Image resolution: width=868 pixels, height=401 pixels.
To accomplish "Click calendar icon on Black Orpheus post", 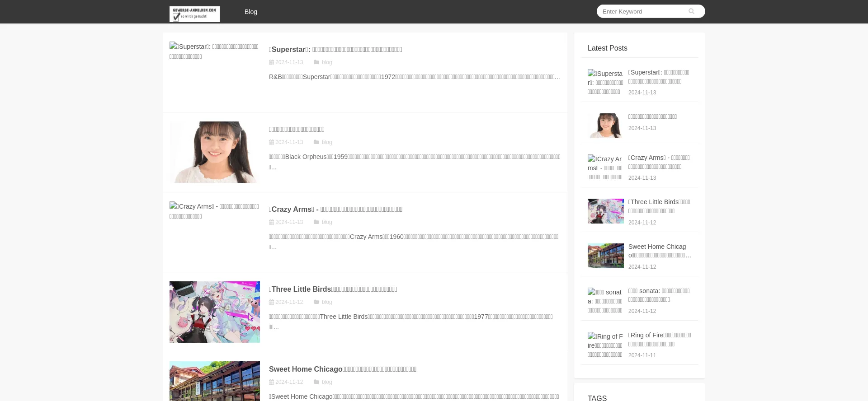I will 271,142.
